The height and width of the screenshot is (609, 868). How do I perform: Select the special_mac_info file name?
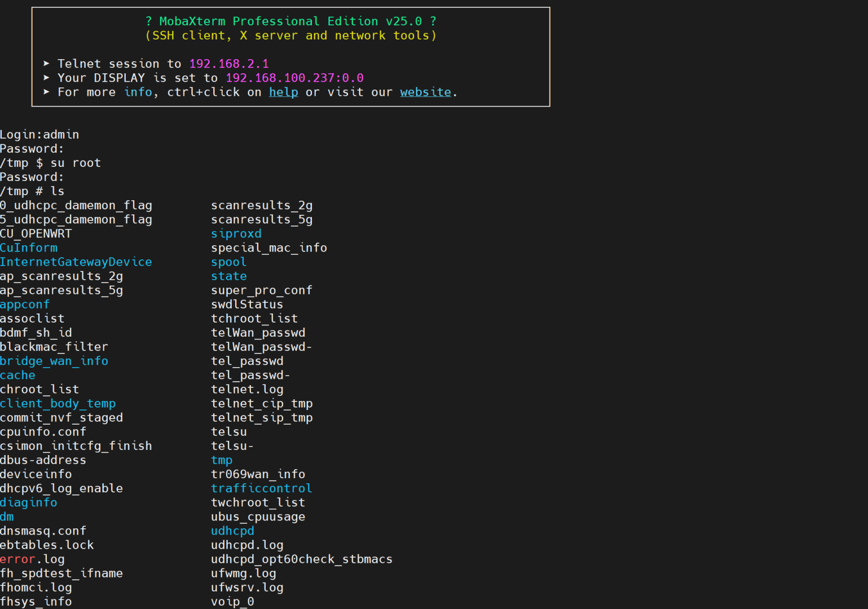pyautogui.click(x=269, y=248)
